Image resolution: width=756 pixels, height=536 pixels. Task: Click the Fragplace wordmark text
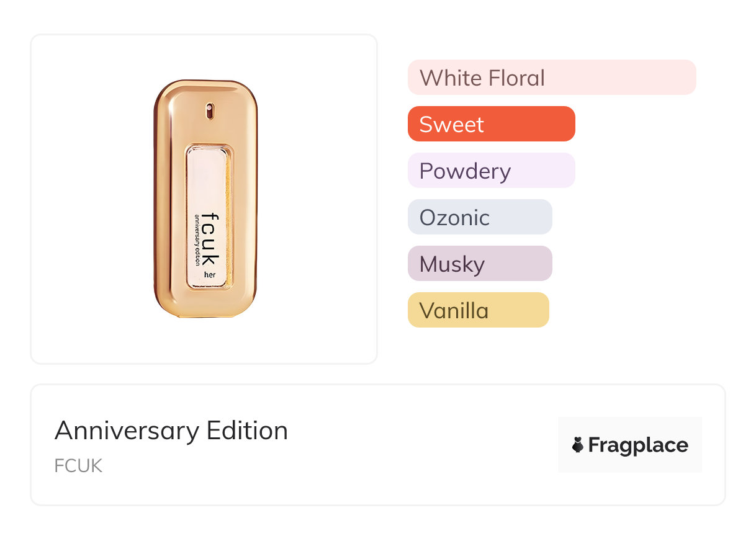pos(638,445)
